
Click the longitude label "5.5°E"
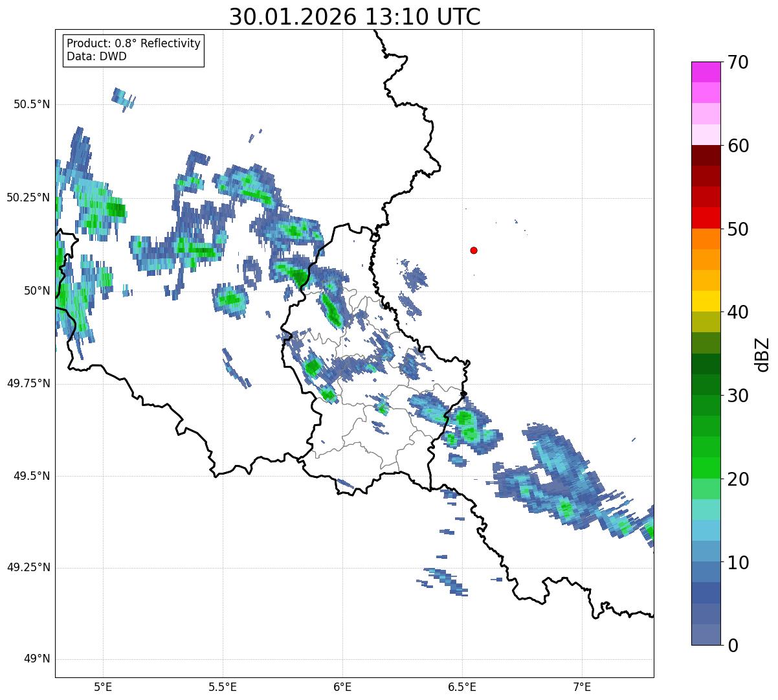click(x=223, y=686)
